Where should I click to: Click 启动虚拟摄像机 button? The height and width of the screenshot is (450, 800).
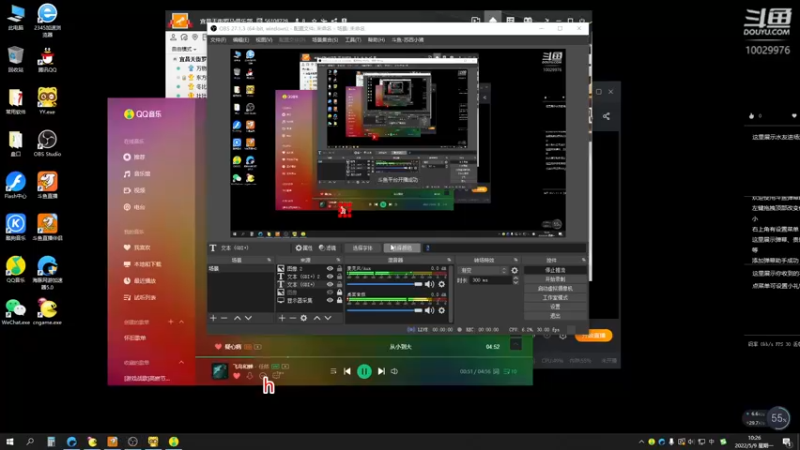tap(555, 288)
